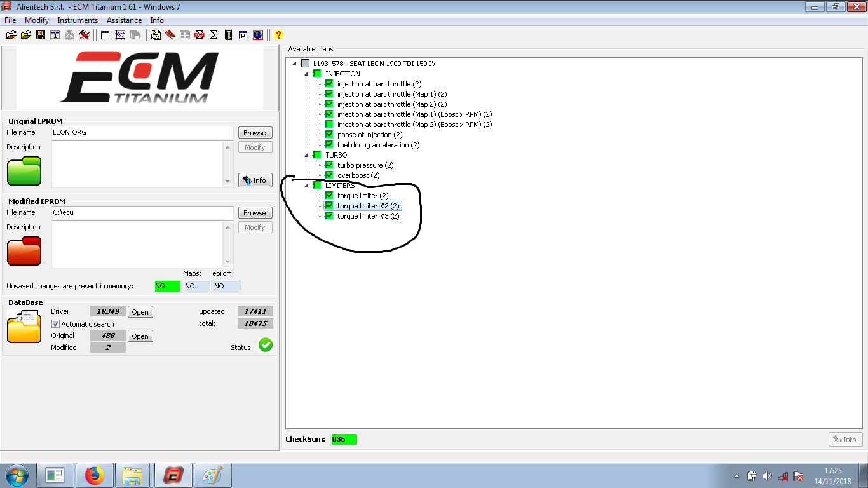The width and height of the screenshot is (868, 488).
Task: Click the open modified file folder toolbar icon
Action: point(26,35)
